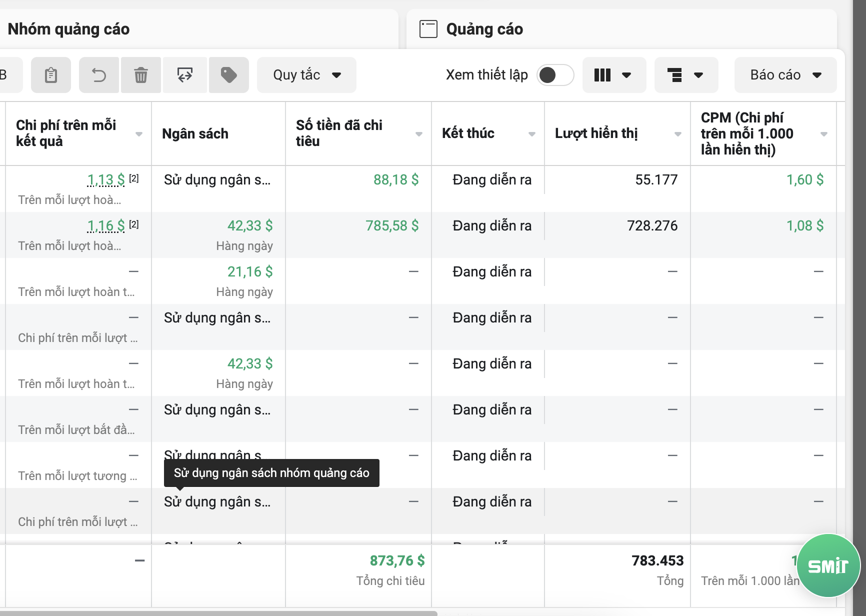Open the columns layout icon dropdown
The width and height of the screenshot is (866, 616).
(x=613, y=75)
